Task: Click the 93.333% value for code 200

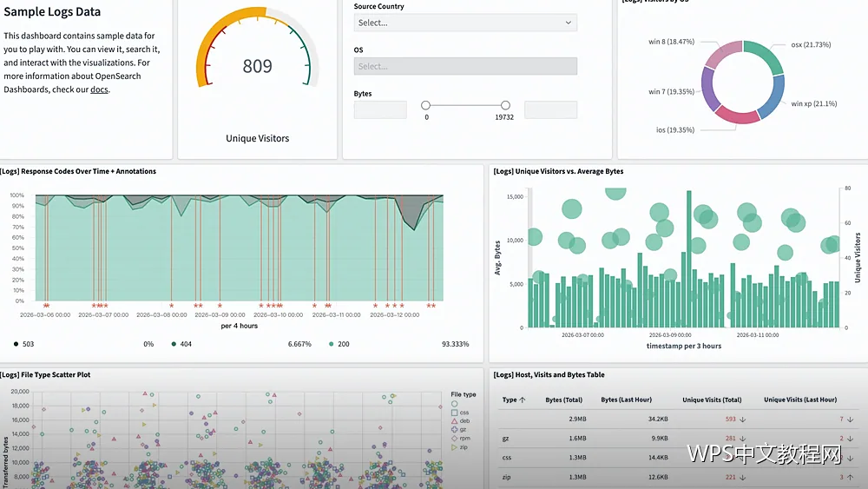Action: pos(455,344)
